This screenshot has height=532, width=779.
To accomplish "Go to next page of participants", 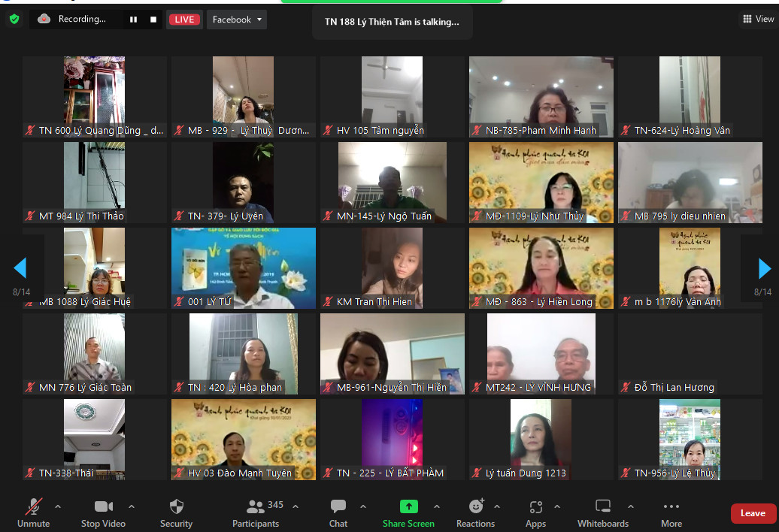I will (764, 268).
